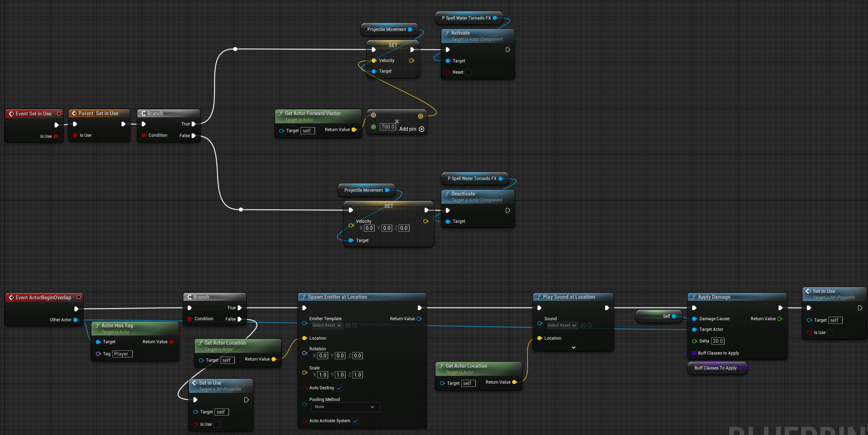Click Apply Damage green Return Value pin
This screenshot has height=435, width=868.
point(780,319)
